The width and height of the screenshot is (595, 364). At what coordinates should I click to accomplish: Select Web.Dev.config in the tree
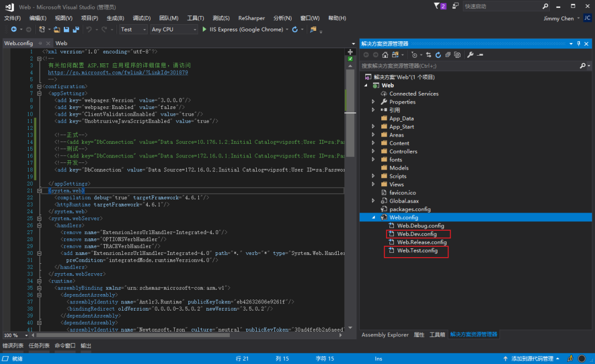416,234
